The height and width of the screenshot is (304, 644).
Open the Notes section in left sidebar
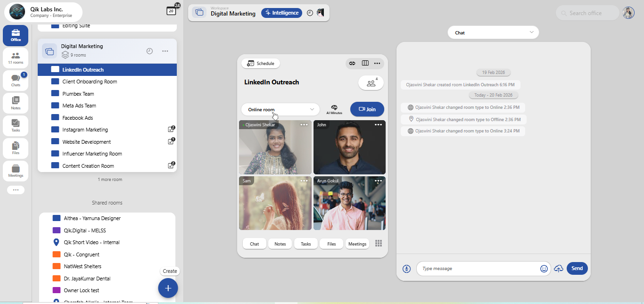pos(16,103)
